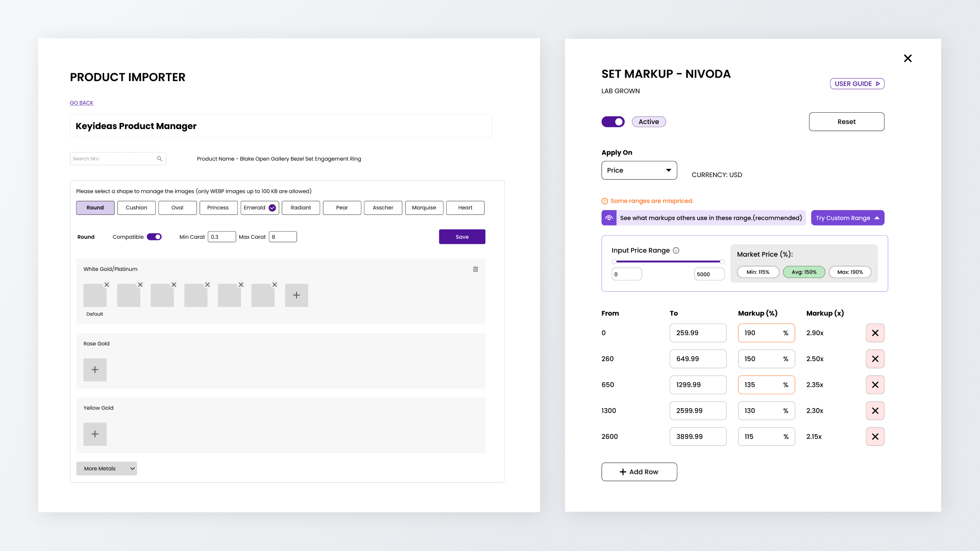Image resolution: width=980 pixels, height=551 pixels.
Task: Click the eye icon beside markups recommendation
Action: (609, 218)
